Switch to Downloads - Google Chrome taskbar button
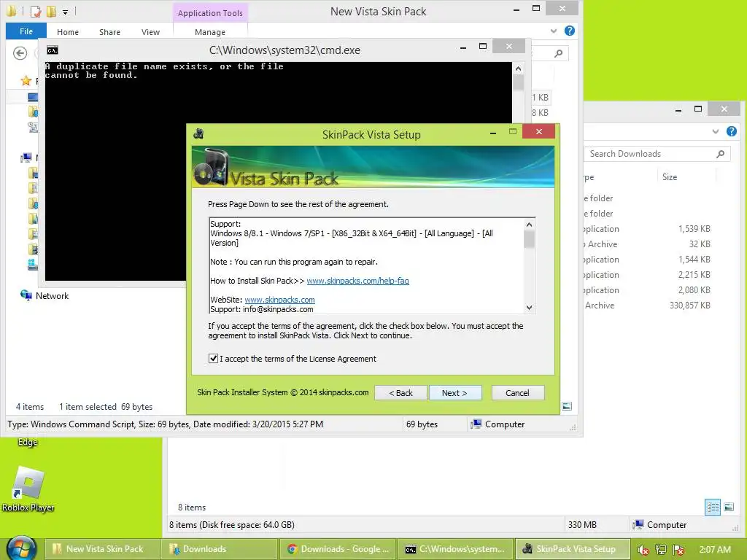 tap(337, 549)
